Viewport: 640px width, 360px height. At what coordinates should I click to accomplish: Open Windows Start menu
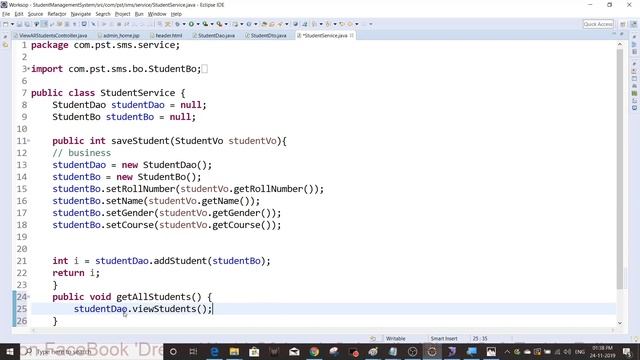click(x=10, y=351)
